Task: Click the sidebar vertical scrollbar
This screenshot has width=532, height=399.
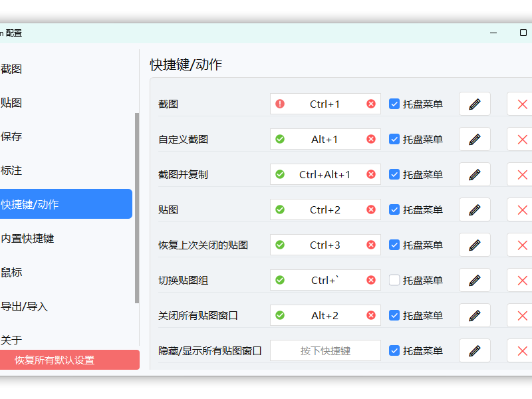Action: tap(137, 208)
